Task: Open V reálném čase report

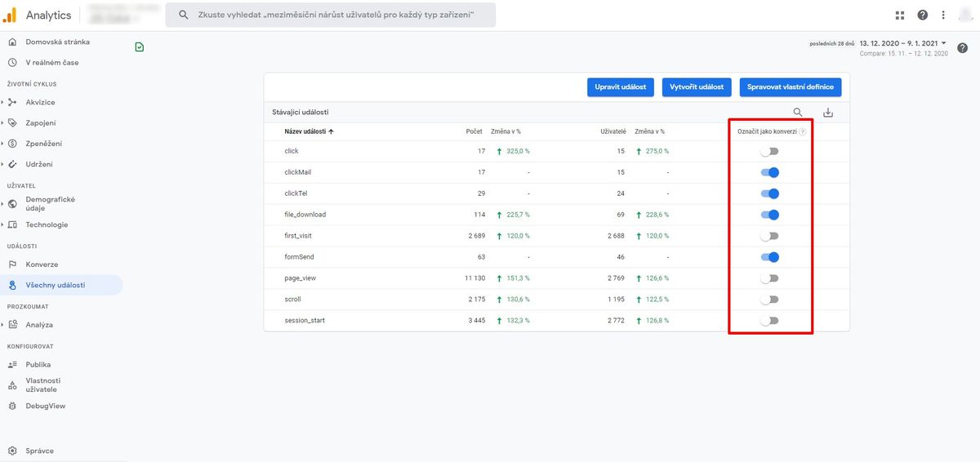Action: pos(52,62)
